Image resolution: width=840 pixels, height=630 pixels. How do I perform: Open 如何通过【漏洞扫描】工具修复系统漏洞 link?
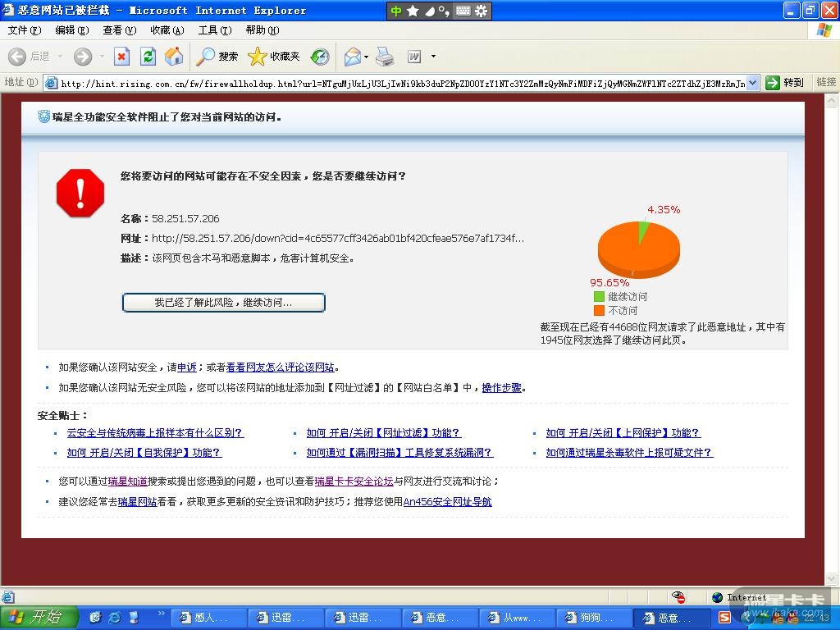coord(399,453)
